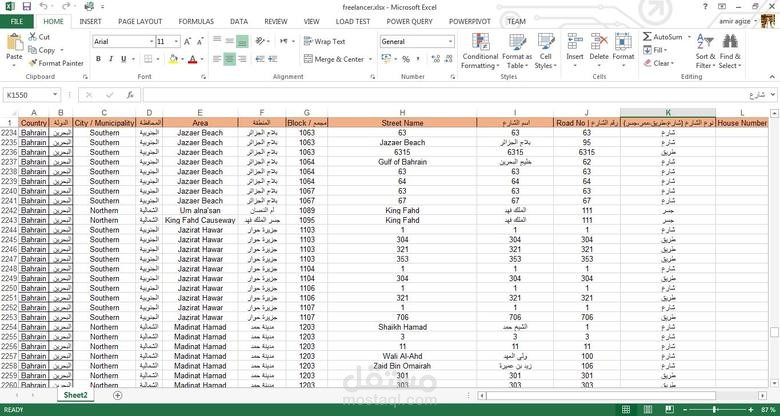
Task: Open Find & Select binoculars
Action: coord(730,52)
